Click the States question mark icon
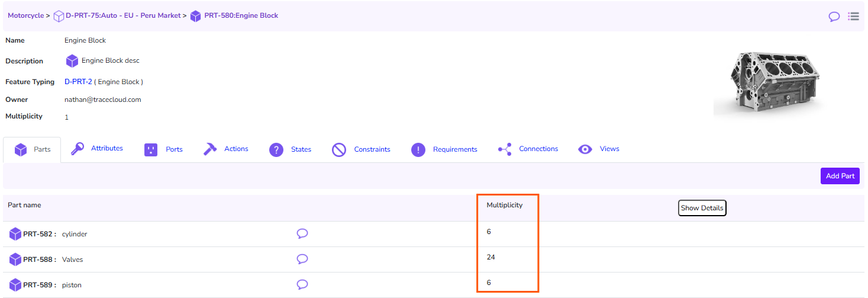 click(x=276, y=150)
